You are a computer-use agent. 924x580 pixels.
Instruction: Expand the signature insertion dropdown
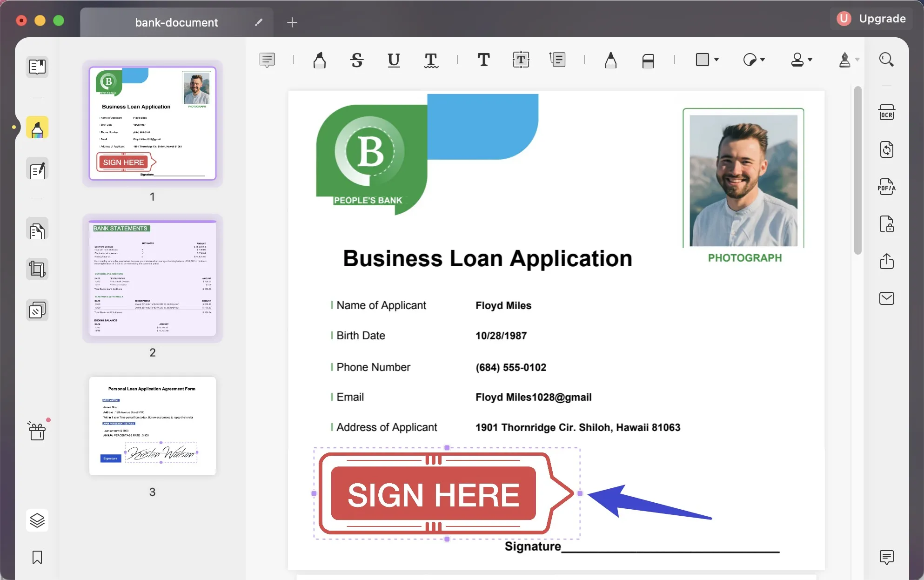(858, 60)
